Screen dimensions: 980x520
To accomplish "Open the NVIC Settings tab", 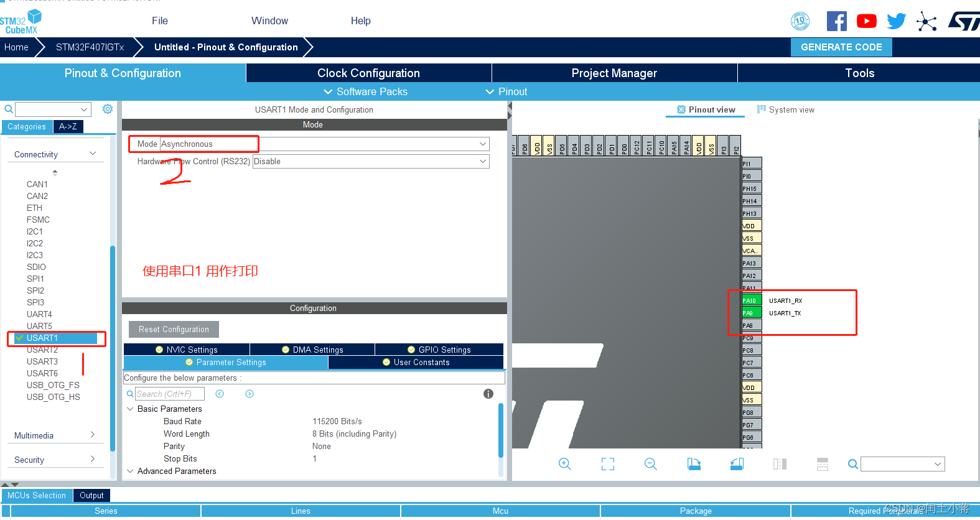I will (x=187, y=350).
